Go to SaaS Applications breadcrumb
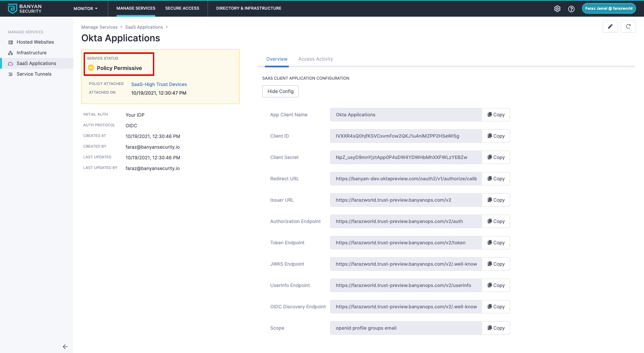Viewport: 644px width, 353px height. point(144,27)
